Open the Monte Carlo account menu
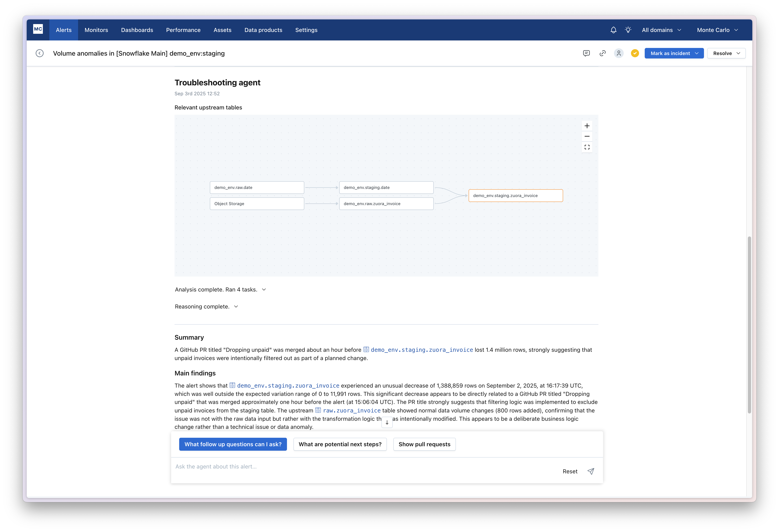Viewport: 779px width, 532px height. pos(717,30)
